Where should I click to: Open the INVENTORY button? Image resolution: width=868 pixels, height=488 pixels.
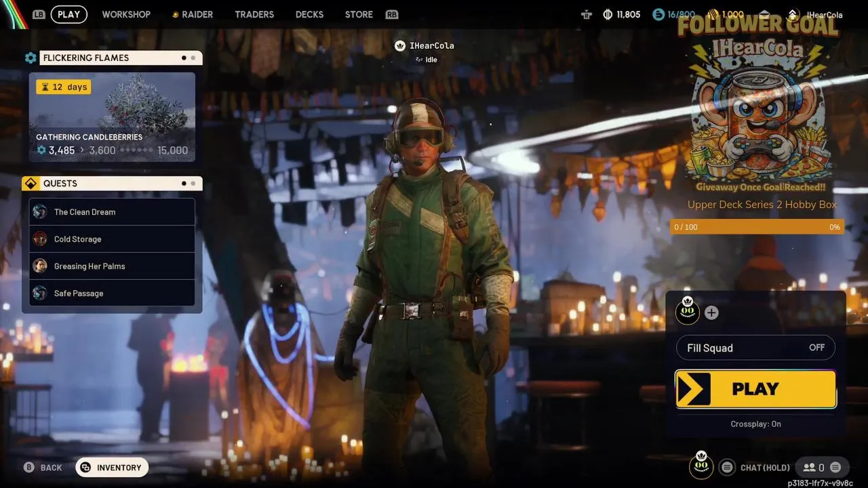(112, 468)
